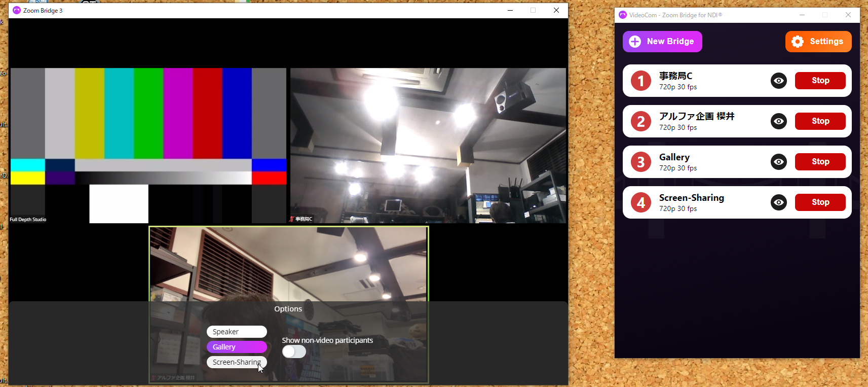Click the gear icon on Settings

coord(798,42)
